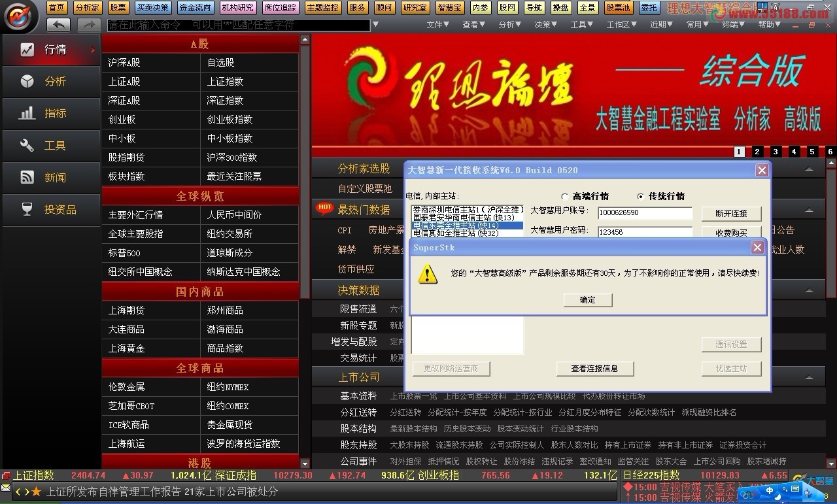Open the 创业板指数 link
The height and width of the screenshot is (504, 837).
(230, 120)
